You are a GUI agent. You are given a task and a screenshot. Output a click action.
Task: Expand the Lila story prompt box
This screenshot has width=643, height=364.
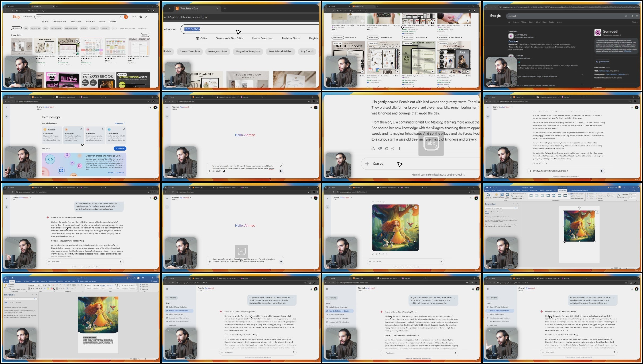[281, 166]
